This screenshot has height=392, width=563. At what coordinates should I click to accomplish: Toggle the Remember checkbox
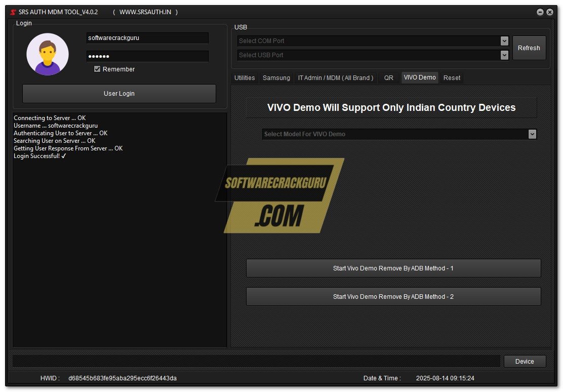click(97, 69)
